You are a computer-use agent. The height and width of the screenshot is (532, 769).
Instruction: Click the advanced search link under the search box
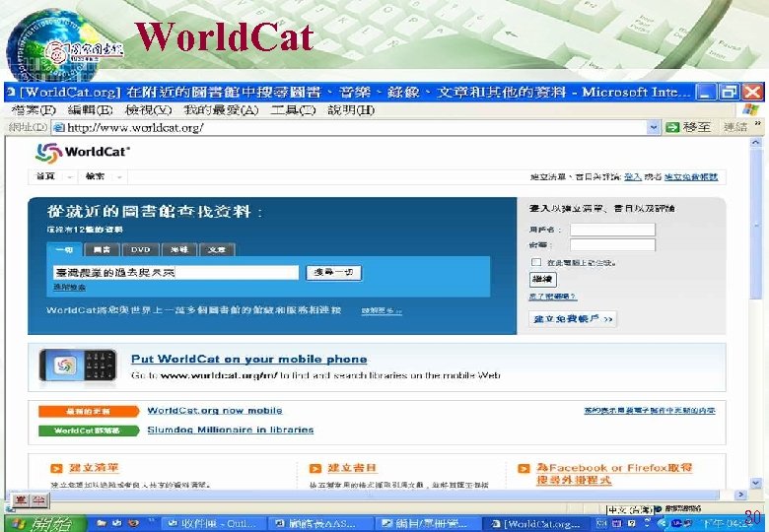(x=69, y=288)
